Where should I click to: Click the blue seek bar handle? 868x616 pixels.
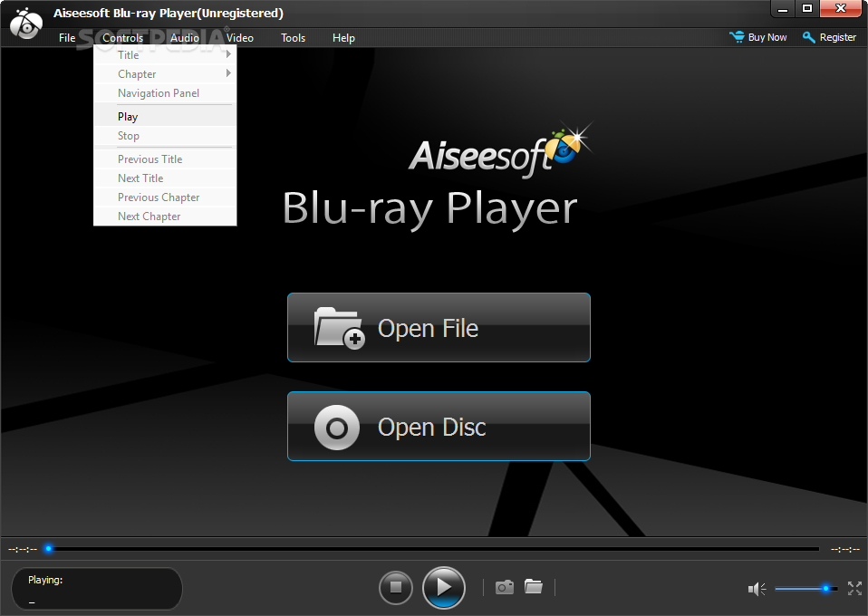click(49, 548)
